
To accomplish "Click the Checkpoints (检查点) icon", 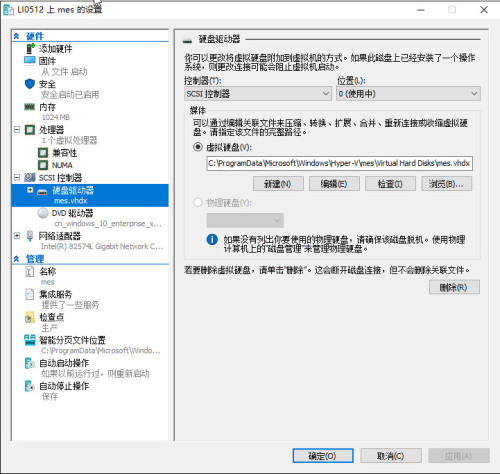I will point(30,317).
